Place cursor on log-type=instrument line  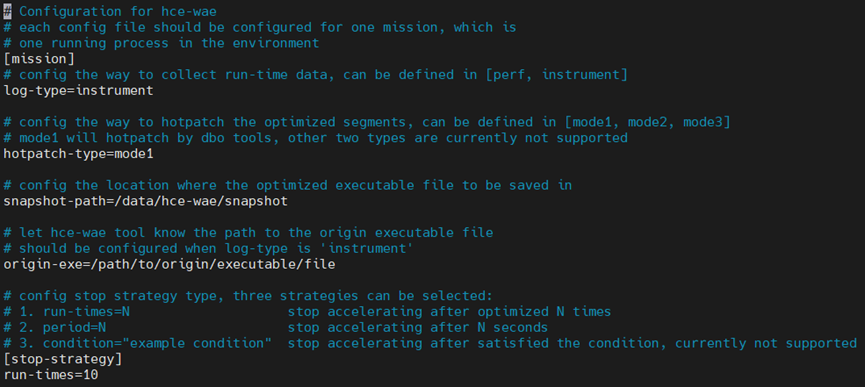78,90
